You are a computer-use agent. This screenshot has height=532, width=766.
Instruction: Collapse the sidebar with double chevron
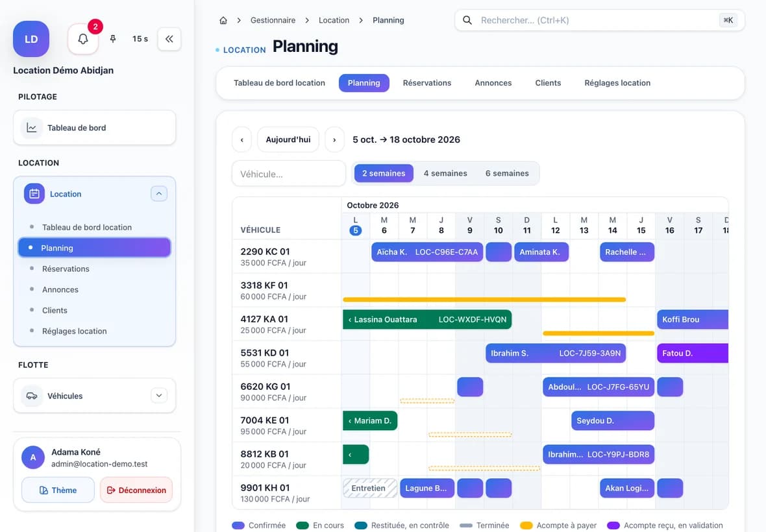[x=169, y=39]
